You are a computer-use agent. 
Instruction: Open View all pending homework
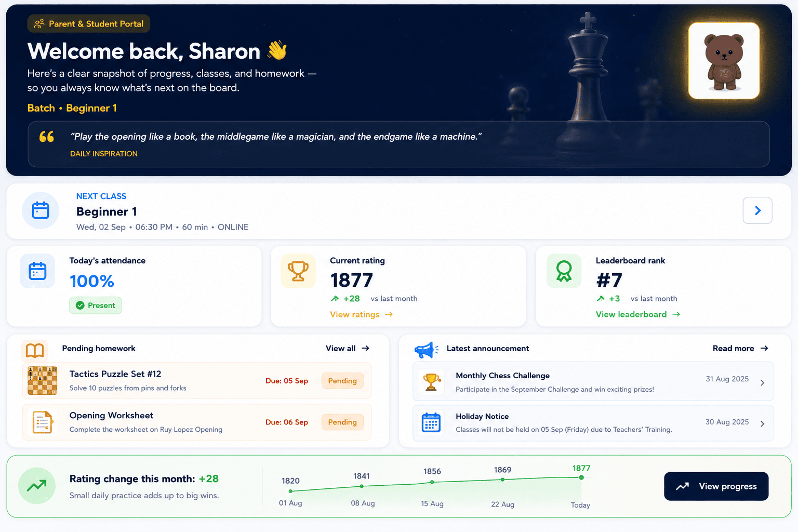pyautogui.click(x=348, y=349)
